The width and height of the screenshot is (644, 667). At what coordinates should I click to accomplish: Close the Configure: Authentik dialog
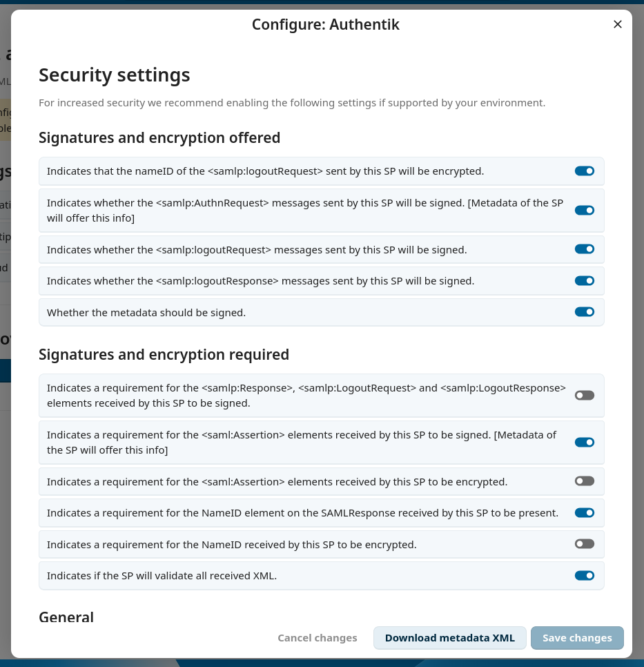618,24
